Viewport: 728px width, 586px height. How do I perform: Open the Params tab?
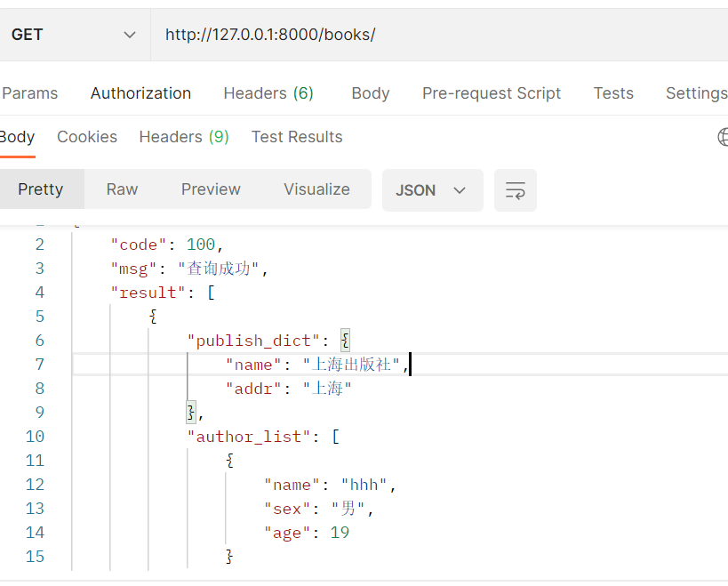(x=29, y=93)
